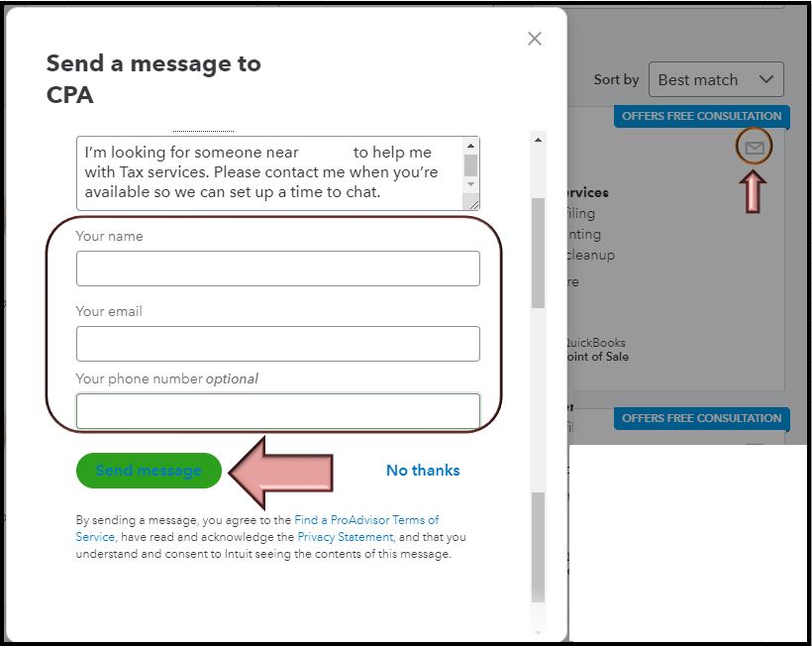812x646 pixels.
Task: Select the optional phone number field
Action: pyautogui.click(x=277, y=410)
